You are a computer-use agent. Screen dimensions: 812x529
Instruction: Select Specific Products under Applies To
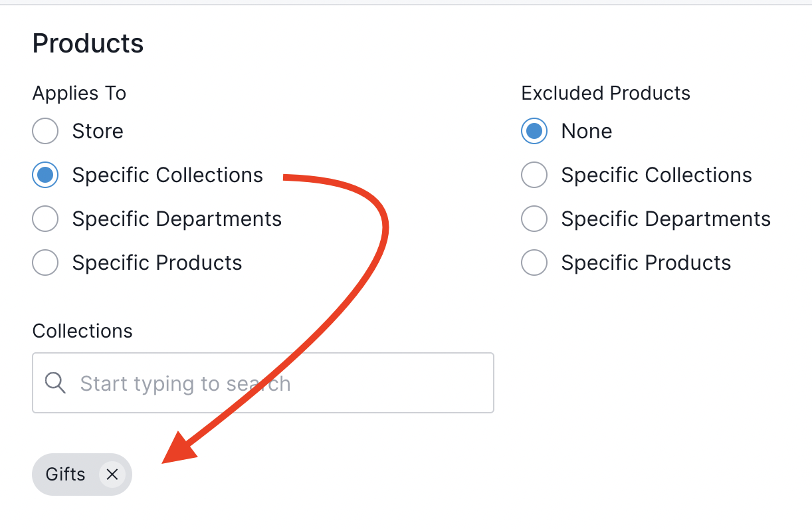45,263
